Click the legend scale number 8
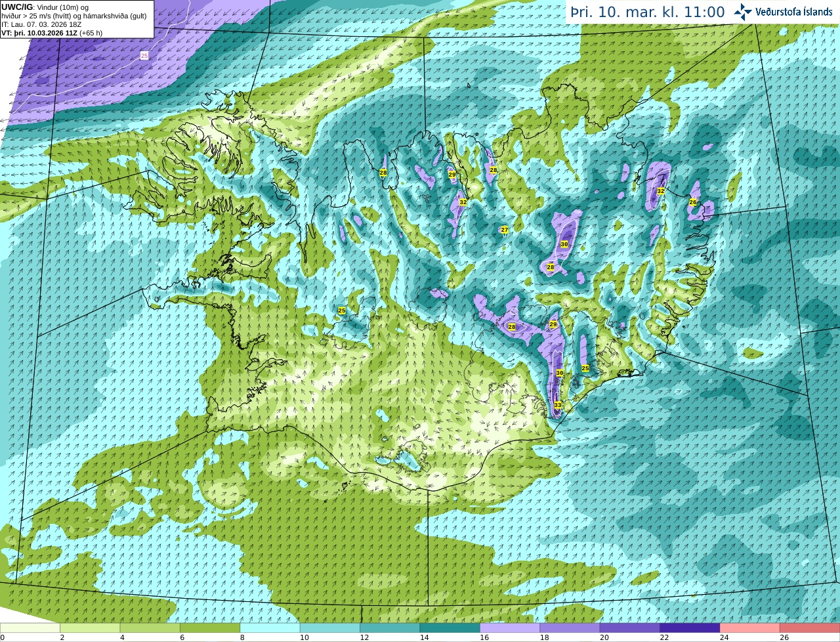 (242, 637)
